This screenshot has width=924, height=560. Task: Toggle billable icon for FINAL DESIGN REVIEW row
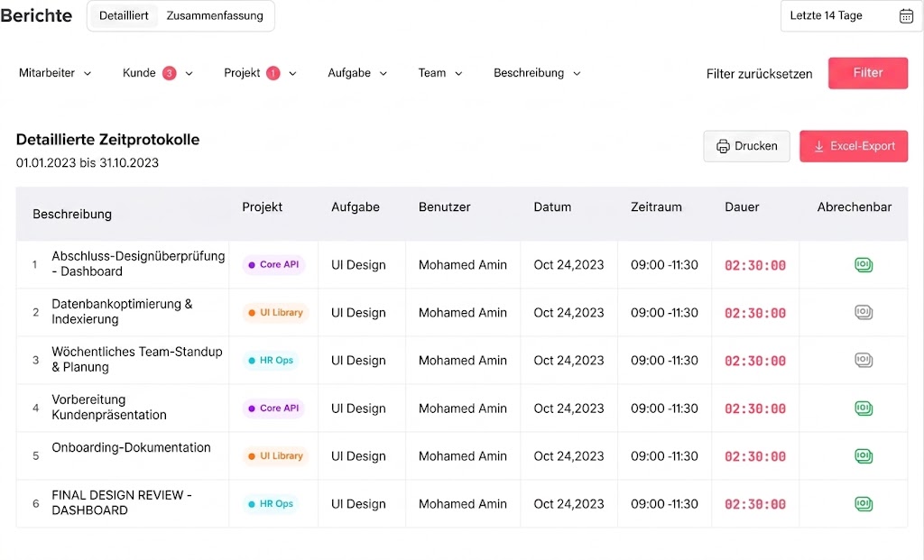click(864, 503)
